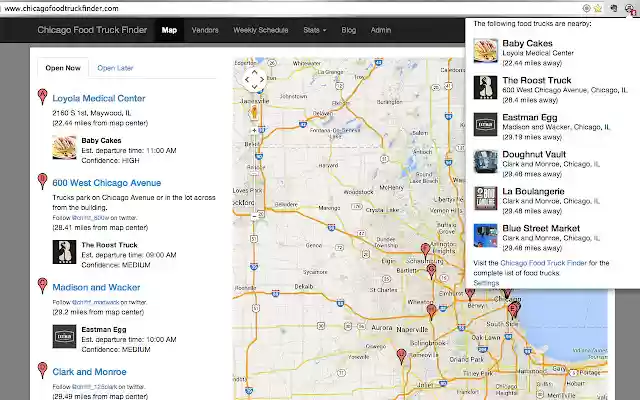
Task: Click La Boulangerie name in popup
Action: 533,191
